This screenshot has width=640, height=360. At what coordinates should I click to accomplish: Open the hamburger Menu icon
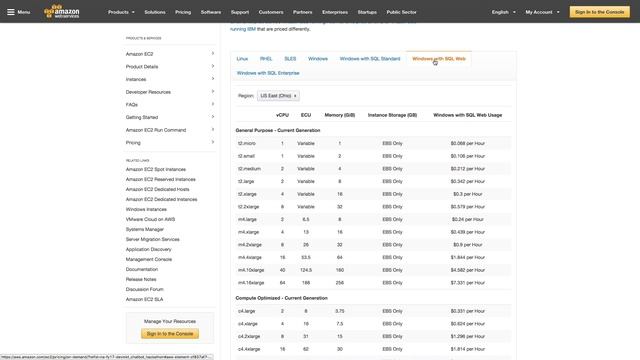pyautogui.click(x=11, y=12)
